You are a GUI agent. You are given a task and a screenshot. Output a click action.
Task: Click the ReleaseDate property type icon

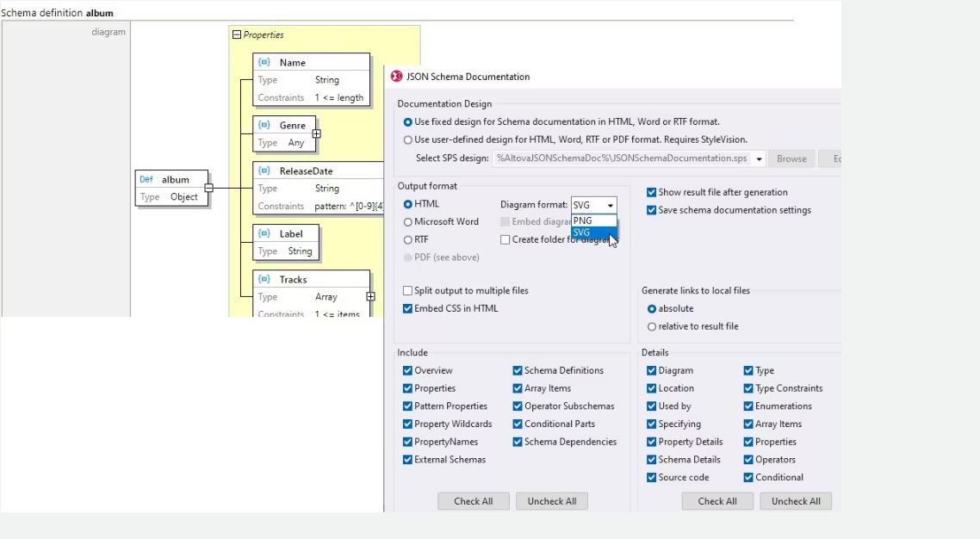point(264,171)
